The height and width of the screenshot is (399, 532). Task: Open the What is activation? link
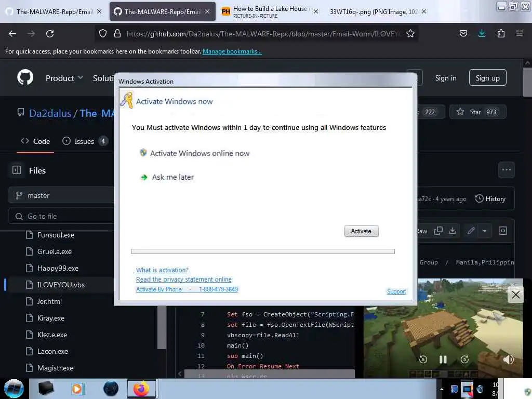[162, 270]
